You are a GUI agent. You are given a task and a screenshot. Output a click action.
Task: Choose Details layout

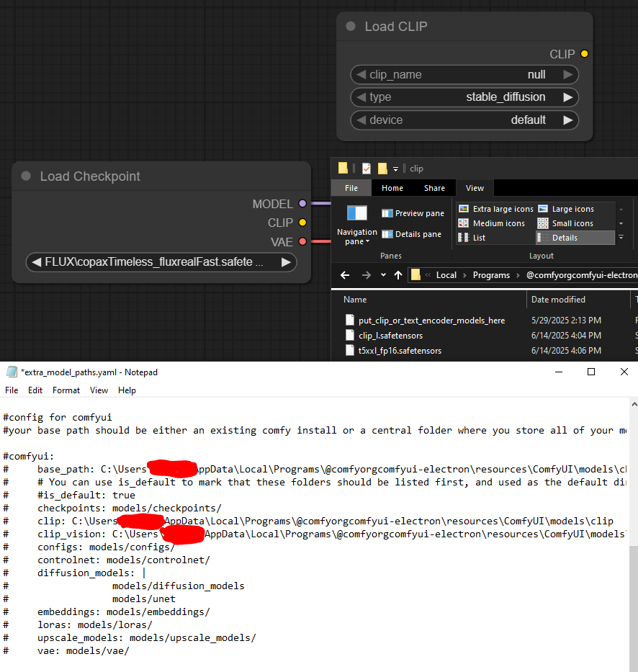pyautogui.click(x=575, y=238)
